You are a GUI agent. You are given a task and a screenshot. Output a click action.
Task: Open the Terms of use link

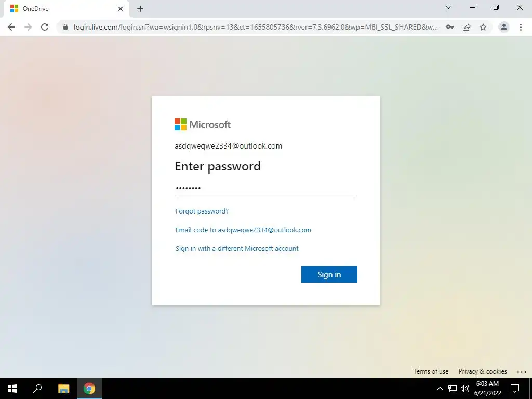(x=431, y=371)
